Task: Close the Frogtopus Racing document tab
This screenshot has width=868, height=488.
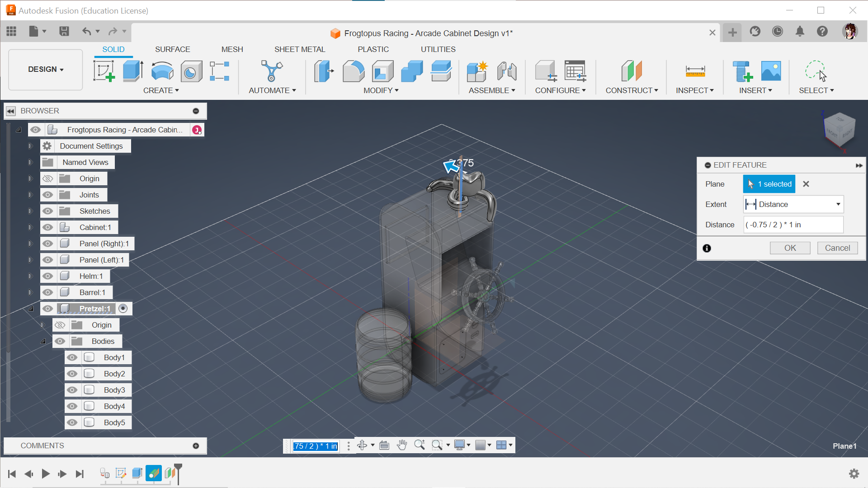Action: pyautogui.click(x=712, y=33)
